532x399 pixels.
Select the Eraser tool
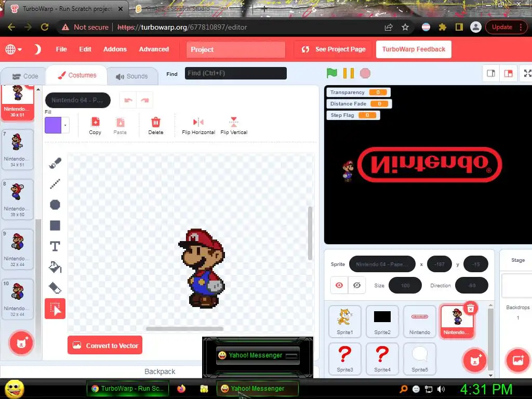tap(55, 288)
